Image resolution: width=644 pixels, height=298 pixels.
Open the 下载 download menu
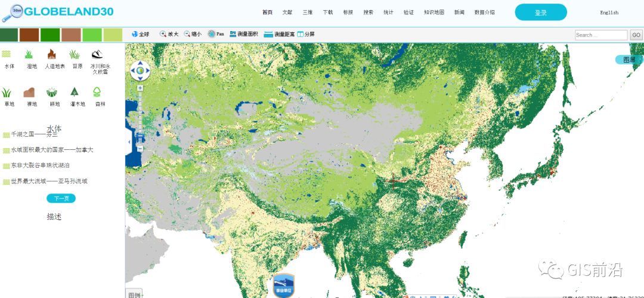pyautogui.click(x=328, y=13)
